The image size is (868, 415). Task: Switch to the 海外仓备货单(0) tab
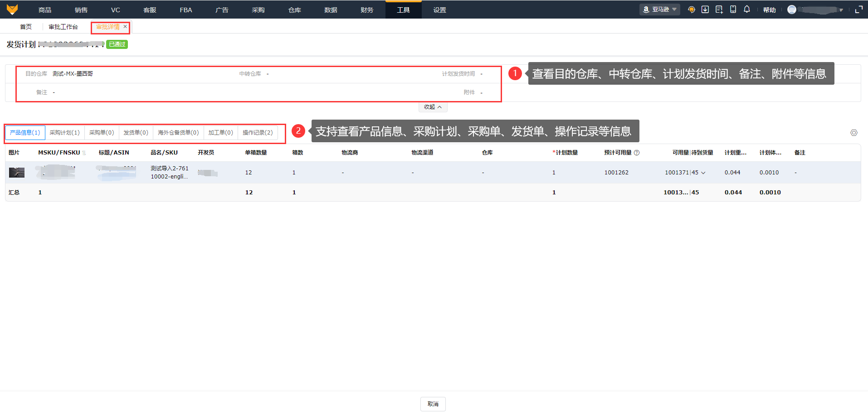point(178,133)
